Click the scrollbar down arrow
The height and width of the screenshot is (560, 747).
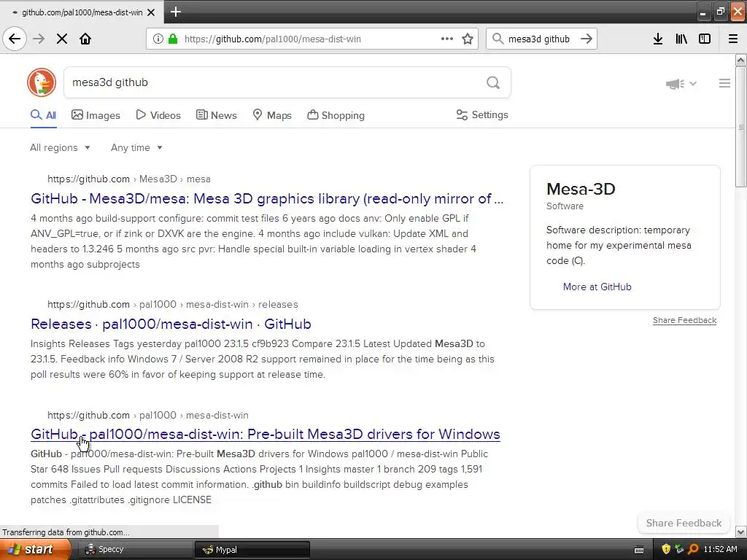[x=740, y=532]
